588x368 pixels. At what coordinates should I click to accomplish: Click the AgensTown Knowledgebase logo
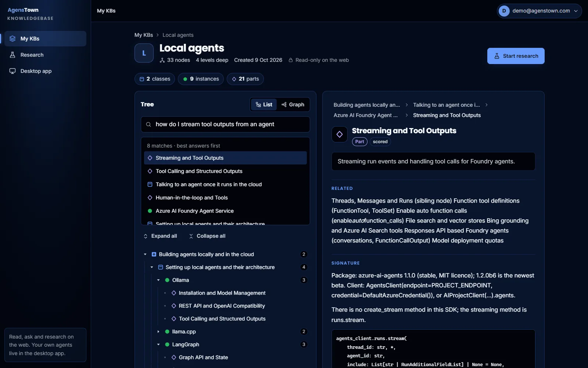pyautogui.click(x=31, y=14)
